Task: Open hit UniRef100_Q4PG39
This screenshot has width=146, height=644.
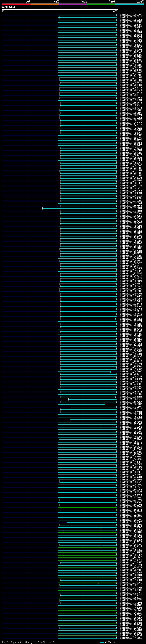Action: pyautogui.click(x=131, y=635)
